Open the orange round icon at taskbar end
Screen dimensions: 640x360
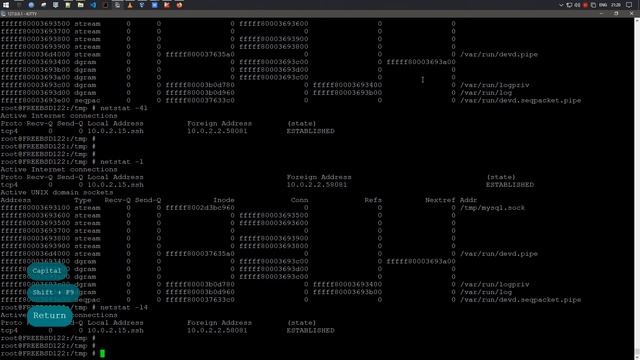tap(179, 5)
